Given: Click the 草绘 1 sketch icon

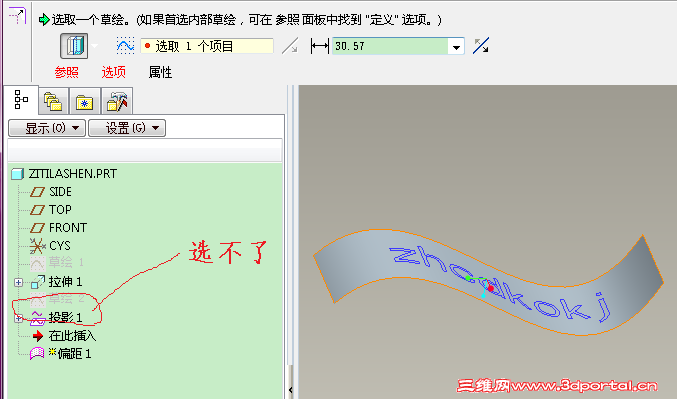Looking at the screenshot, I should click(x=38, y=263).
